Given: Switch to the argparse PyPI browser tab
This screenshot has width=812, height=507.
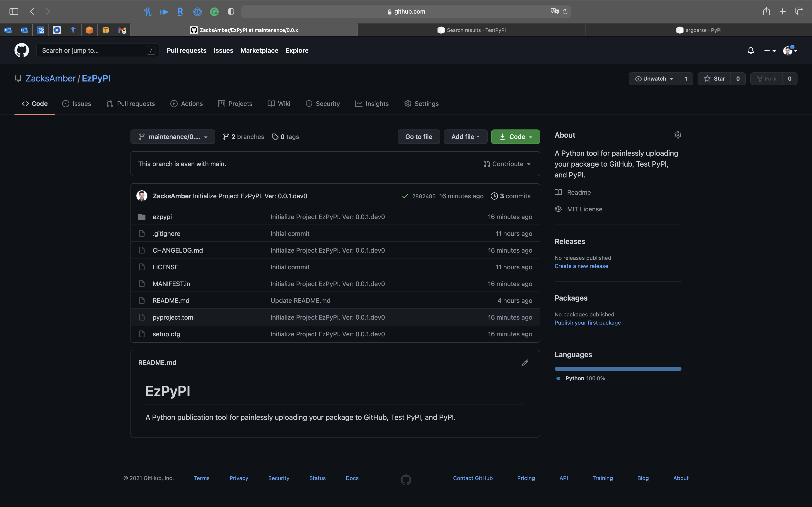Looking at the screenshot, I should (x=698, y=30).
